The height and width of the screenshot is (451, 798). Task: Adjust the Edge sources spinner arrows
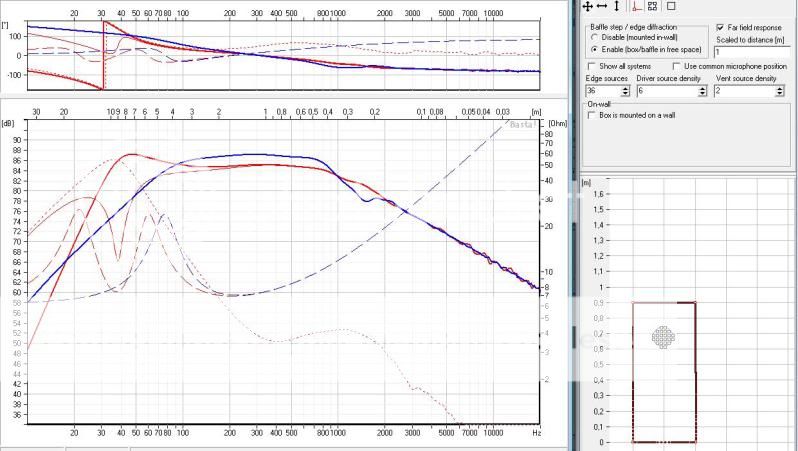(x=626, y=90)
